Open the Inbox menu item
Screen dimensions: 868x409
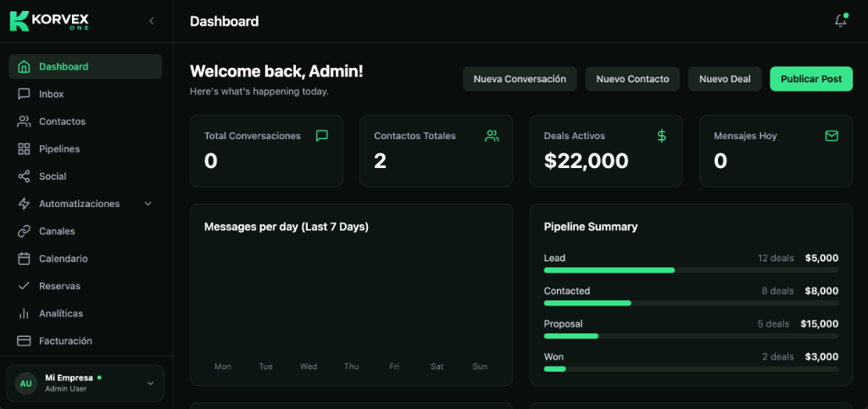click(86, 94)
